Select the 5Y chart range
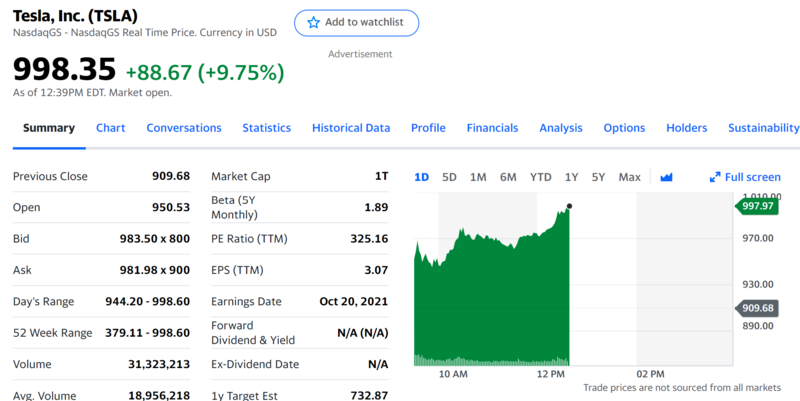This screenshot has height=401, width=800. (x=598, y=177)
